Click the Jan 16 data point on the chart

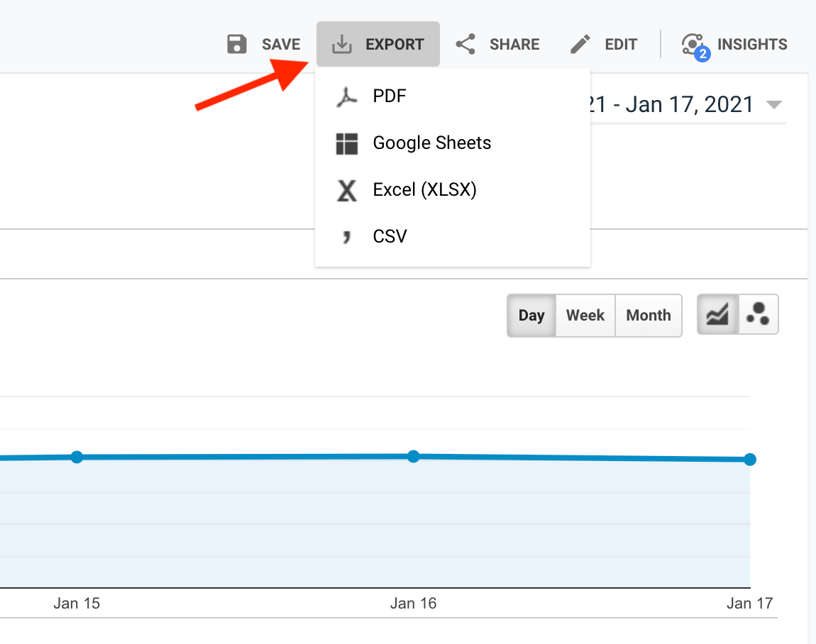pos(414,457)
